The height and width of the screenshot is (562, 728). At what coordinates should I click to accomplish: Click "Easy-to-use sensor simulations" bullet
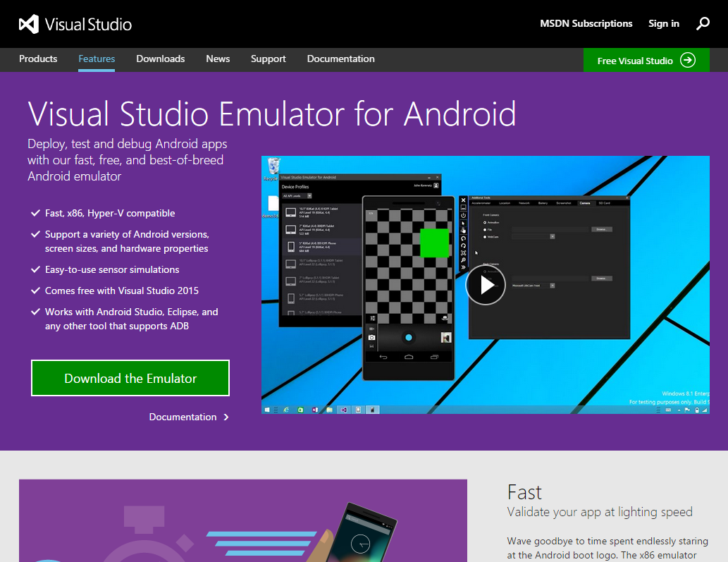click(112, 269)
